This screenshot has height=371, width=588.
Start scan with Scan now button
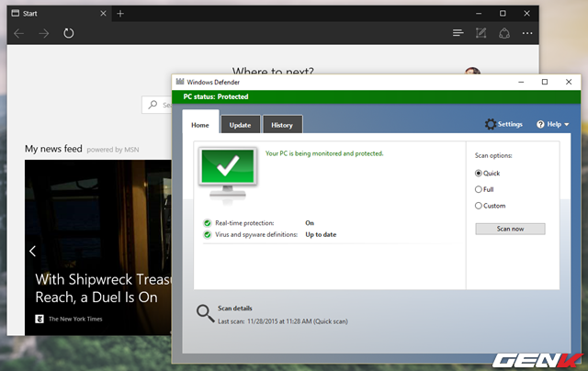point(510,229)
